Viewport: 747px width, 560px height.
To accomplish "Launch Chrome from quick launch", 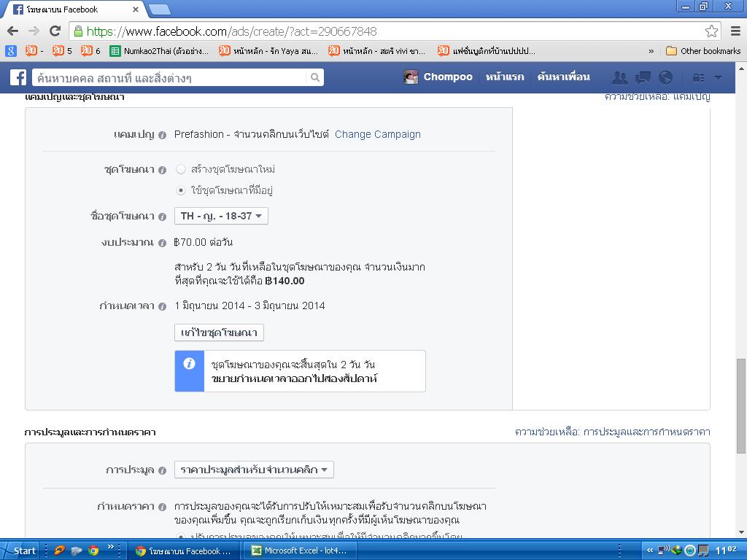I will [x=94, y=551].
